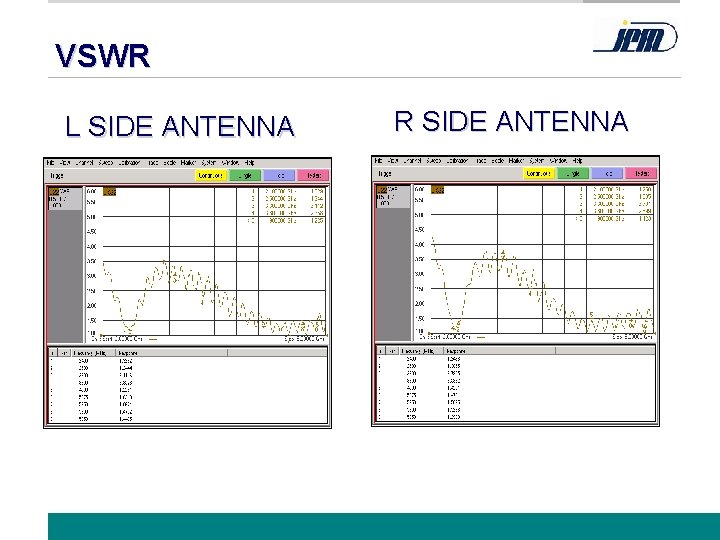This screenshot has width=720, height=540.
Task: Click blue Hold trigger button, L side window
Action: tap(279, 175)
